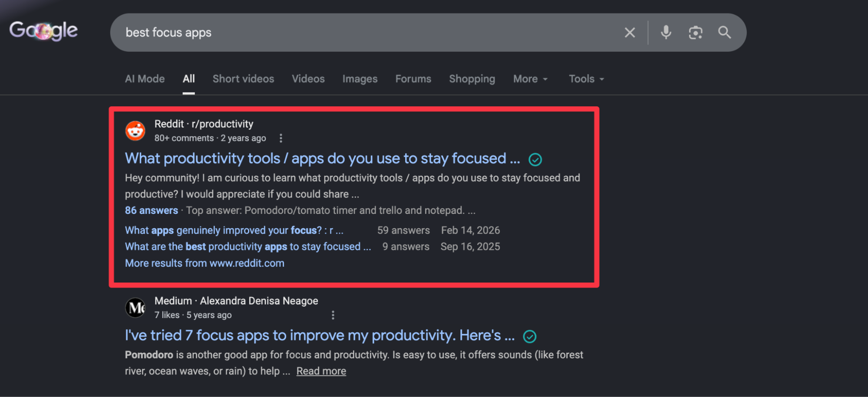Screen dimensions: 868x397
Task: Open three-dot menu for the Reddit result
Action: [281, 138]
